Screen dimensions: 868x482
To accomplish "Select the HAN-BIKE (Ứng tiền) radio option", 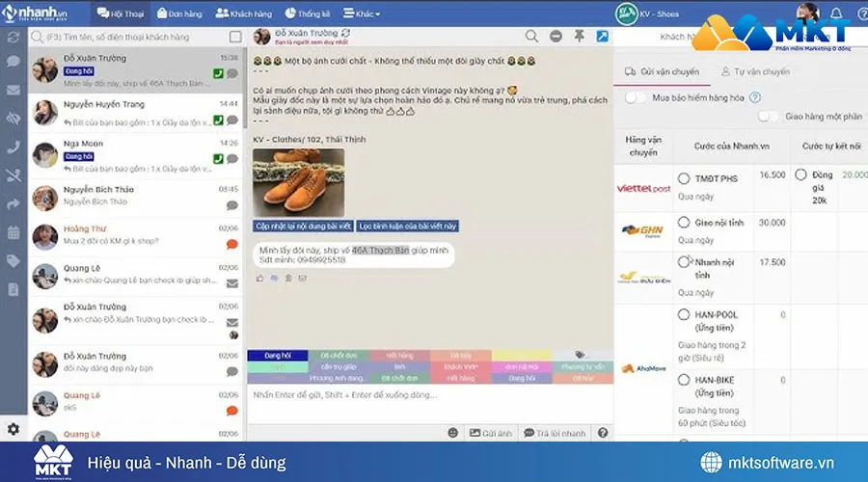I will pyautogui.click(x=684, y=380).
